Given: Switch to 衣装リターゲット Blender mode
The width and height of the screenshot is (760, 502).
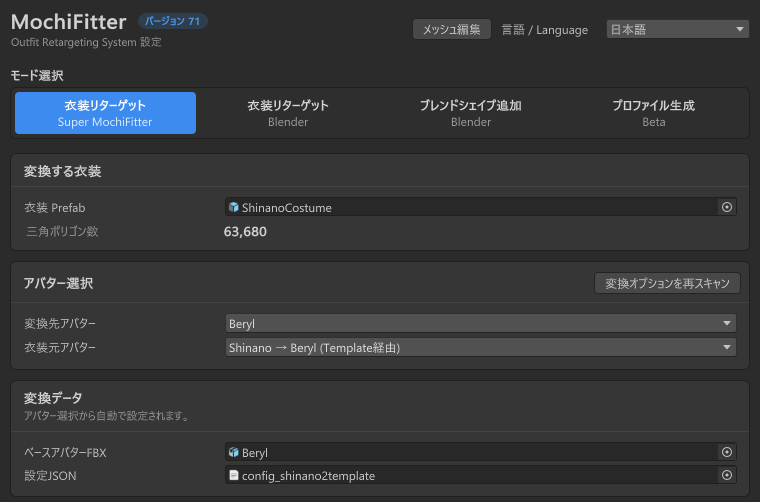Looking at the screenshot, I should click(x=288, y=113).
